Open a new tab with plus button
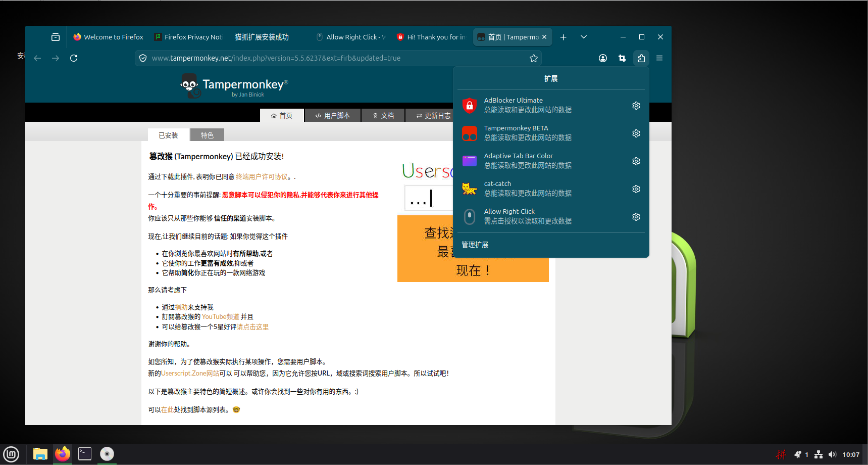This screenshot has height=465, width=868. click(564, 37)
